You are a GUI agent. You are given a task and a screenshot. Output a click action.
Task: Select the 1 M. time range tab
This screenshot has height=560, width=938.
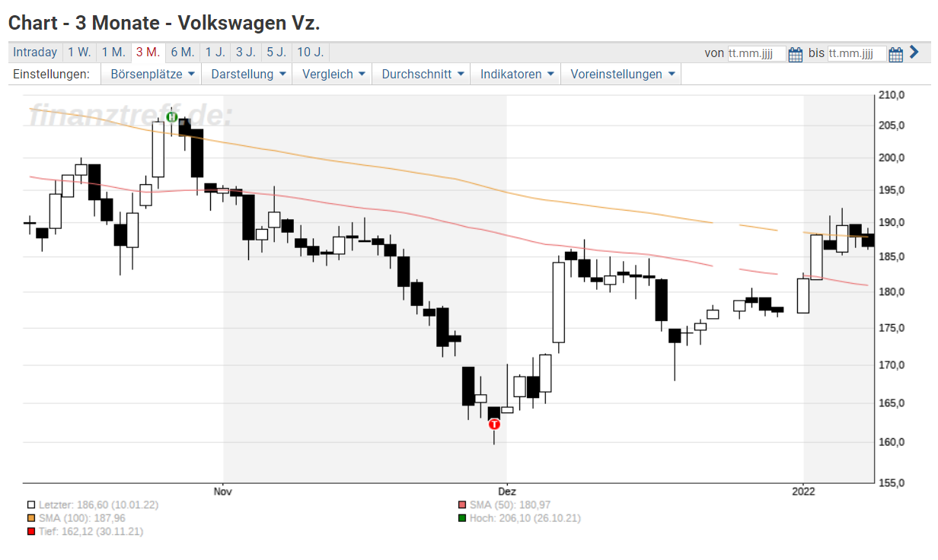pos(113,52)
